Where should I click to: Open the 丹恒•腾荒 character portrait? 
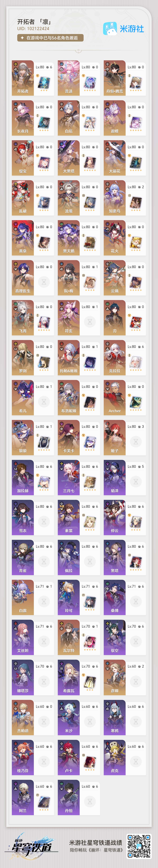(x=114, y=78)
